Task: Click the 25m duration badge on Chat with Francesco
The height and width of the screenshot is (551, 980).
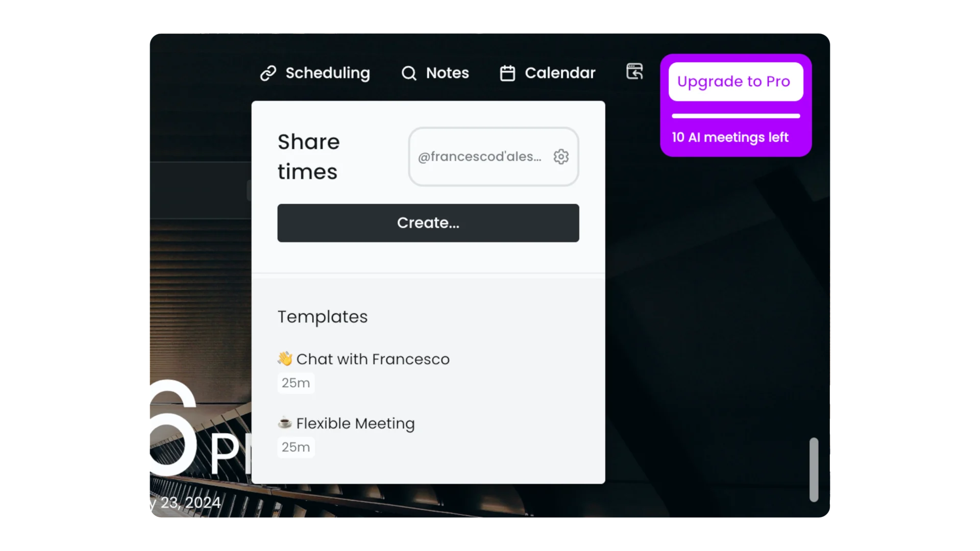Action: 295,382
